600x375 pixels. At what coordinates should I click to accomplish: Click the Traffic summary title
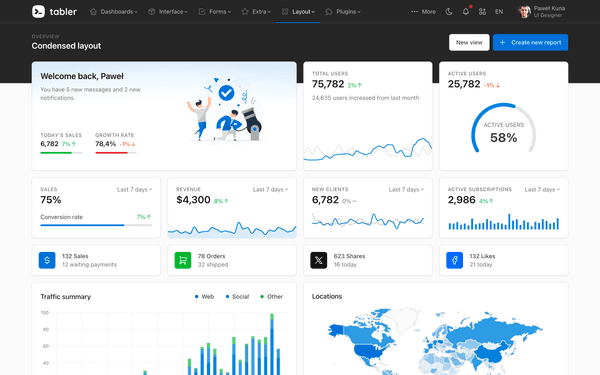coord(65,297)
